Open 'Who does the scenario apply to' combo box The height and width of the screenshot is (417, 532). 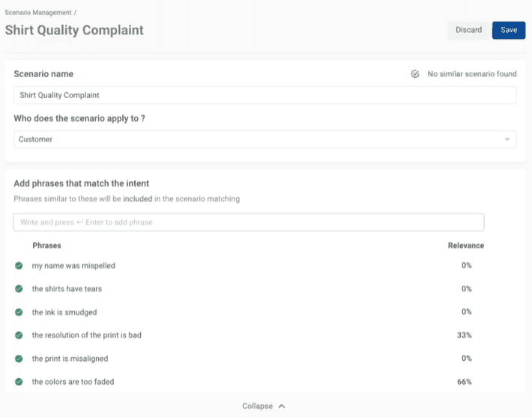point(265,139)
